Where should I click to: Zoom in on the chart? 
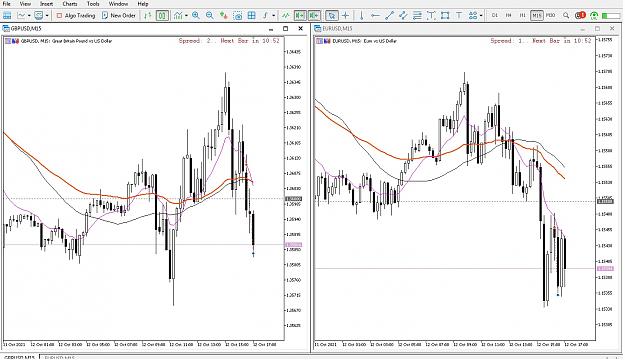point(196,16)
